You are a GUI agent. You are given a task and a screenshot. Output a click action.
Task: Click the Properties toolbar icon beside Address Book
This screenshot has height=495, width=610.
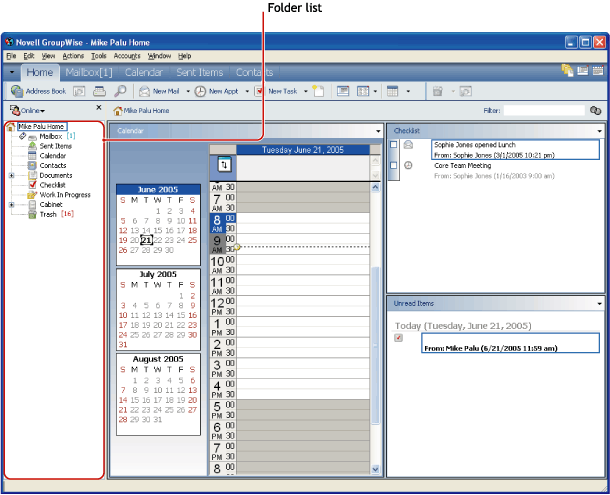tap(79, 91)
